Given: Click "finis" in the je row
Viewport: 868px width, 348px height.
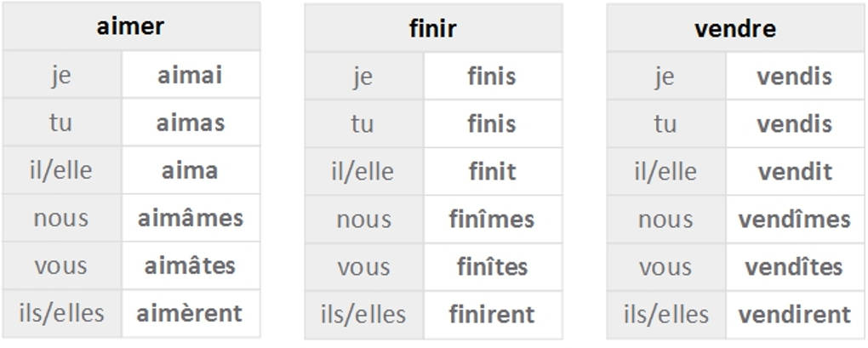Looking at the screenshot, I should coord(492,77).
